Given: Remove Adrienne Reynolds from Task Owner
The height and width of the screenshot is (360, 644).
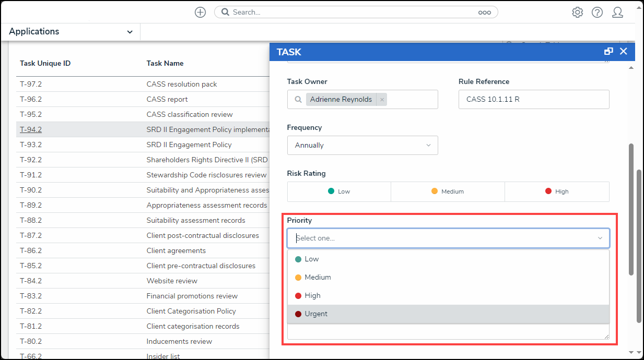Looking at the screenshot, I should 382,100.
